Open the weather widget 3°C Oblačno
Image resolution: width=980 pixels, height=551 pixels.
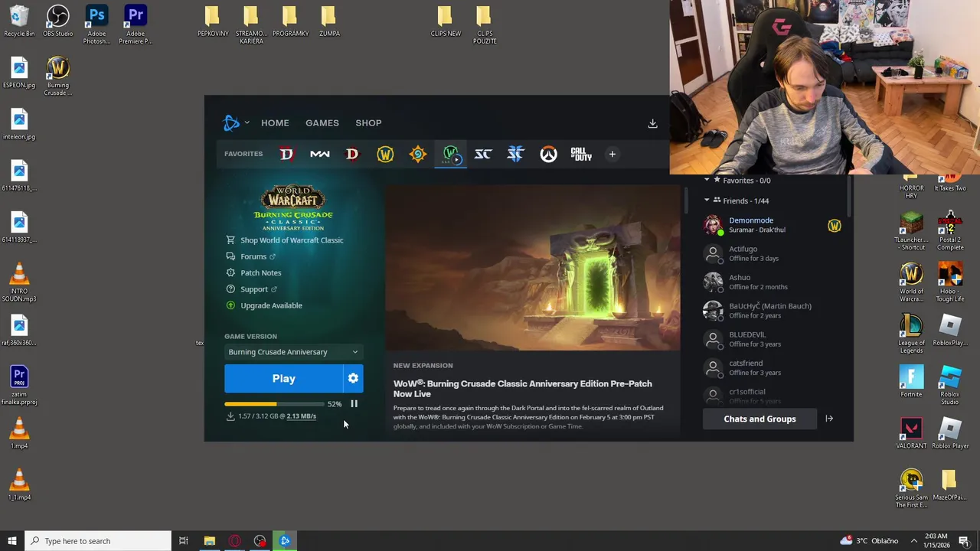pos(869,541)
